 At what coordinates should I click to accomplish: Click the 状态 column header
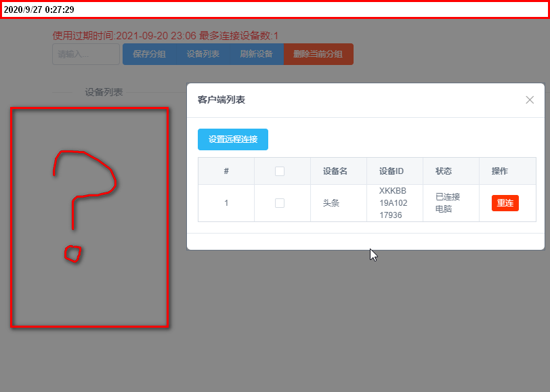pos(444,171)
